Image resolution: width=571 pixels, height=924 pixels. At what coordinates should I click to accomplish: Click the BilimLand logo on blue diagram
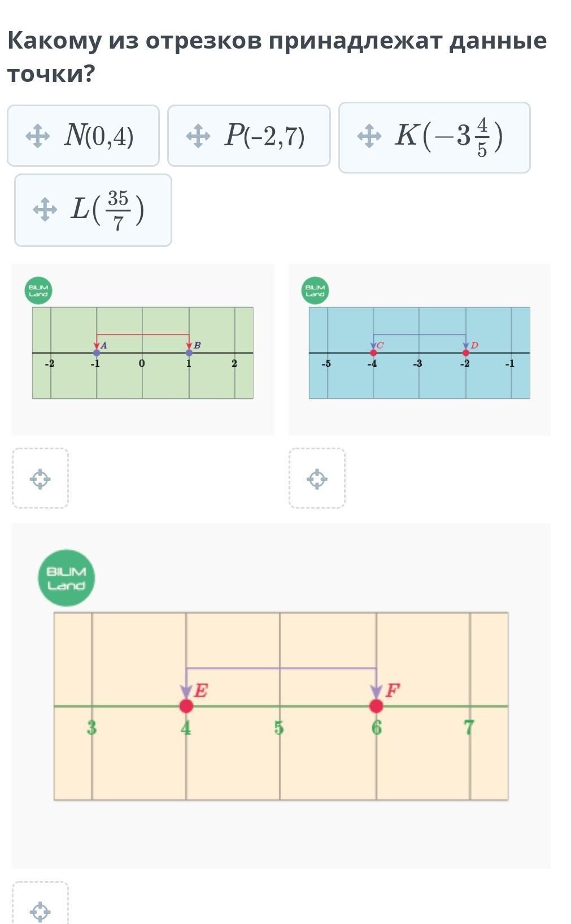pos(315,290)
